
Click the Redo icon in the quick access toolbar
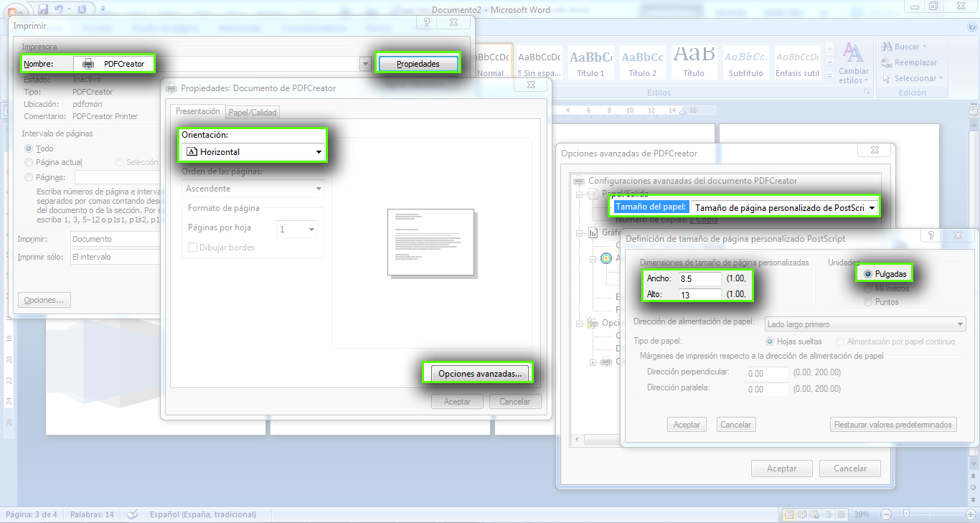click(x=81, y=9)
